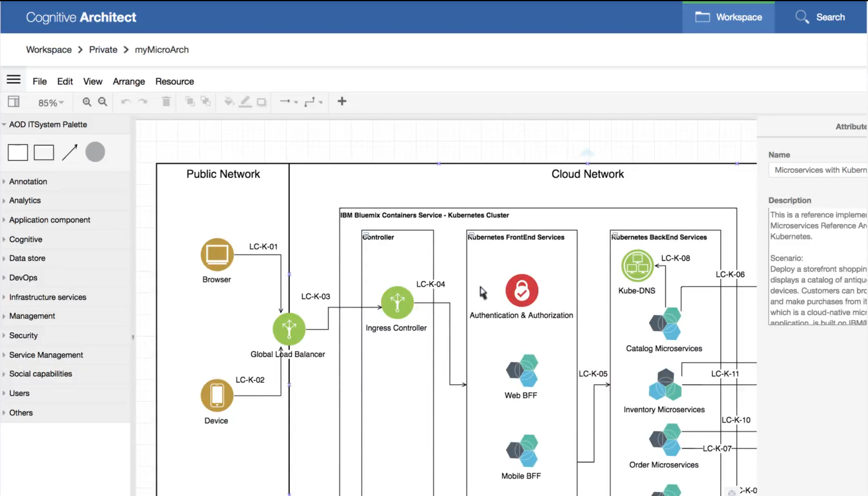Open the File menu
Viewport: 868px width, 496px height.
tap(40, 81)
